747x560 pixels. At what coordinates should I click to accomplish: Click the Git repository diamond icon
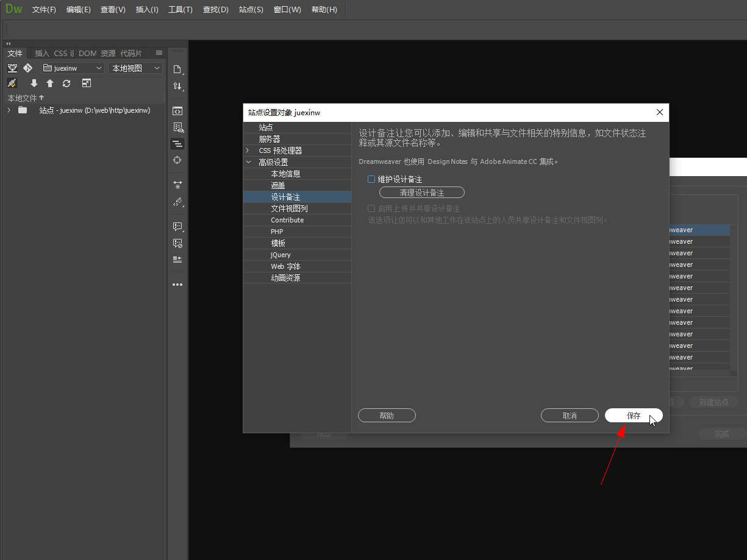(28, 68)
